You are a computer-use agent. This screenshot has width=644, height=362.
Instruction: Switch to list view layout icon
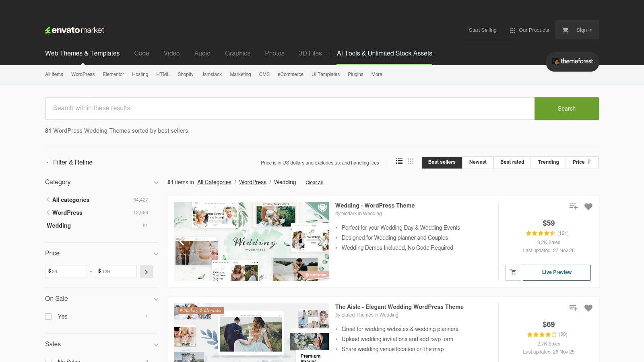click(x=399, y=161)
